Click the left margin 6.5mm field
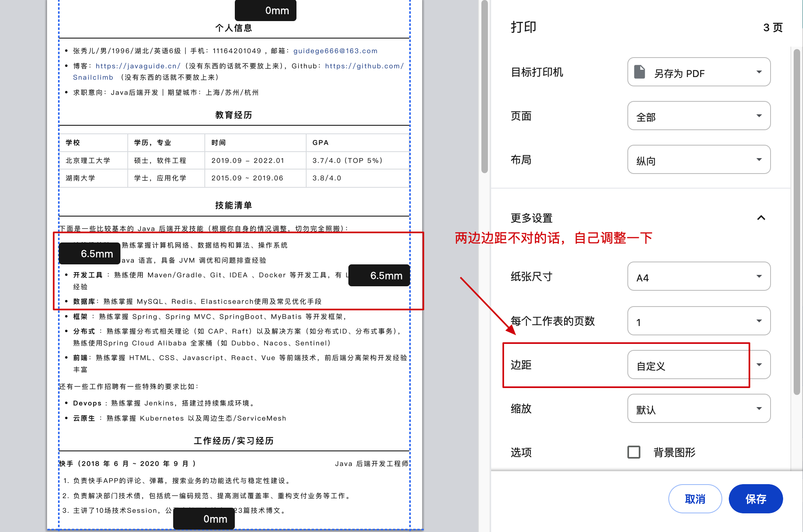The image size is (803, 532). [x=90, y=254]
